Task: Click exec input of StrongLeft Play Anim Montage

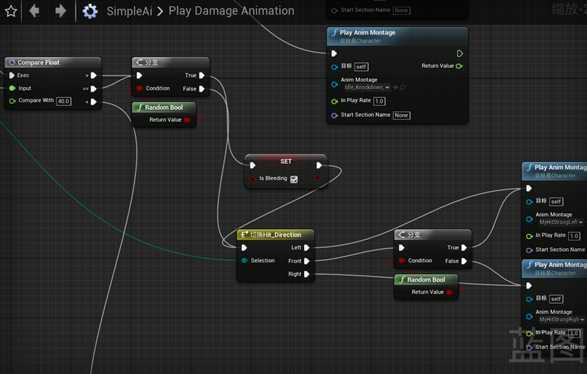Action: (529, 188)
